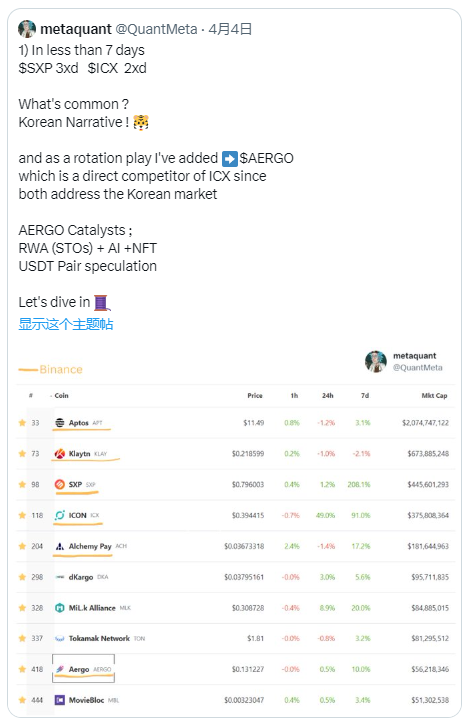467x722 pixels.
Task: Open the Alchemy Pay logo icon
Action: [59, 546]
